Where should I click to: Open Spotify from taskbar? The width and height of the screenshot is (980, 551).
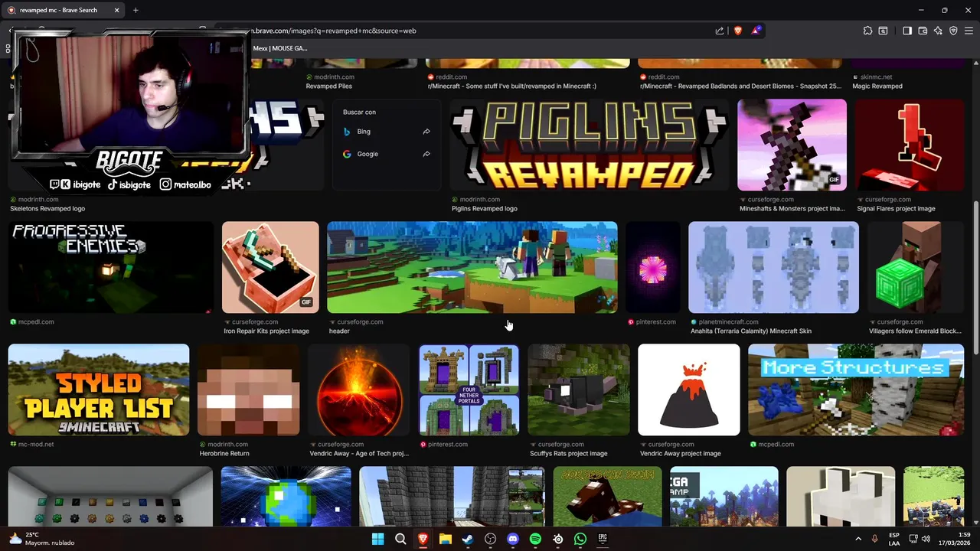[535, 539]
